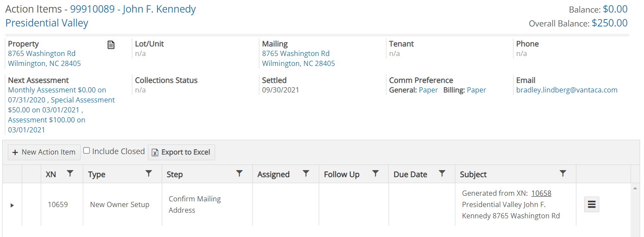Open the Assigned column filter
Viewport: 644px width, 237px height.
(306, 174)
